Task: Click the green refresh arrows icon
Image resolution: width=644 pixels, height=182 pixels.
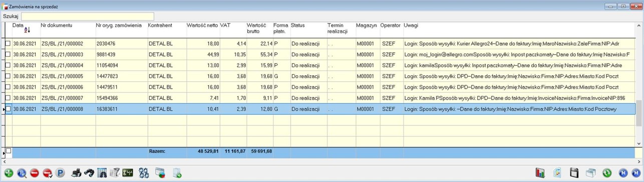Action: tap(607, 173)
